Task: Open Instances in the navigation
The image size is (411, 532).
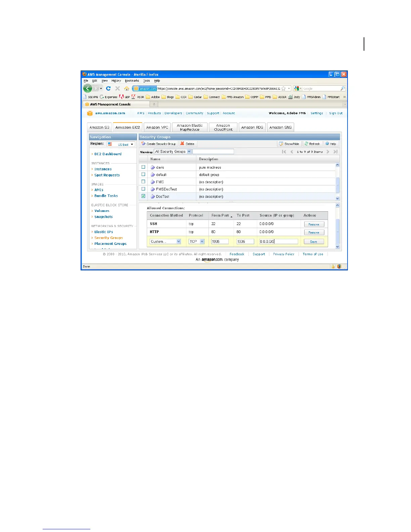Action: (103, 169)
